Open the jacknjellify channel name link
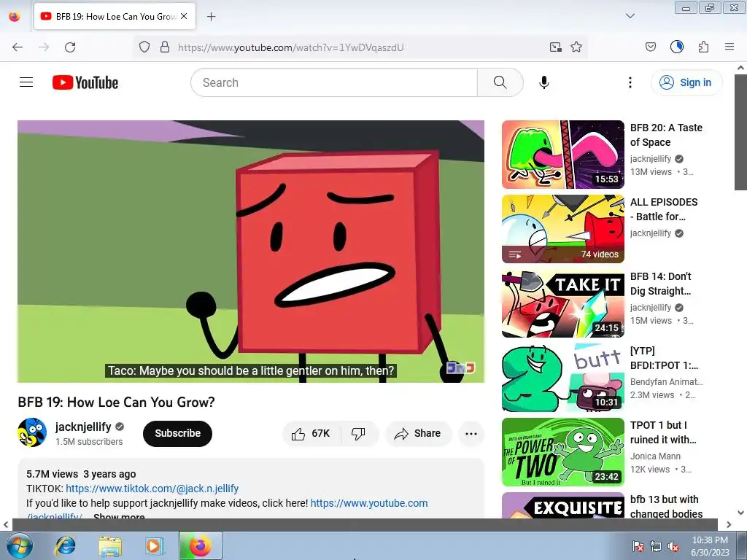The image size is (747, 560). coord(83,427)
